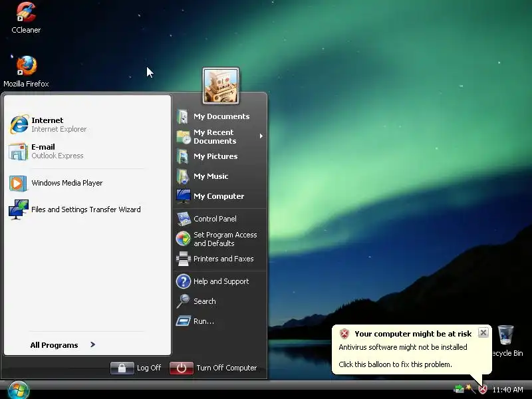The height and width of the screenshot is (399, 532).
Task: Click the My Computer monitor icon
Action: [x=184, y=196]
